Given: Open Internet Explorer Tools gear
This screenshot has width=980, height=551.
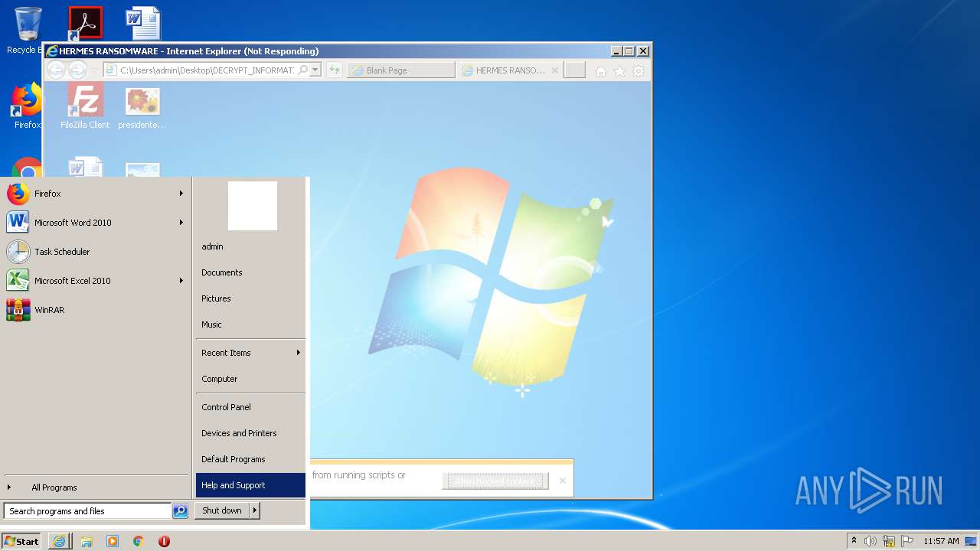Looking at the screenshot, I should point(639,71).
